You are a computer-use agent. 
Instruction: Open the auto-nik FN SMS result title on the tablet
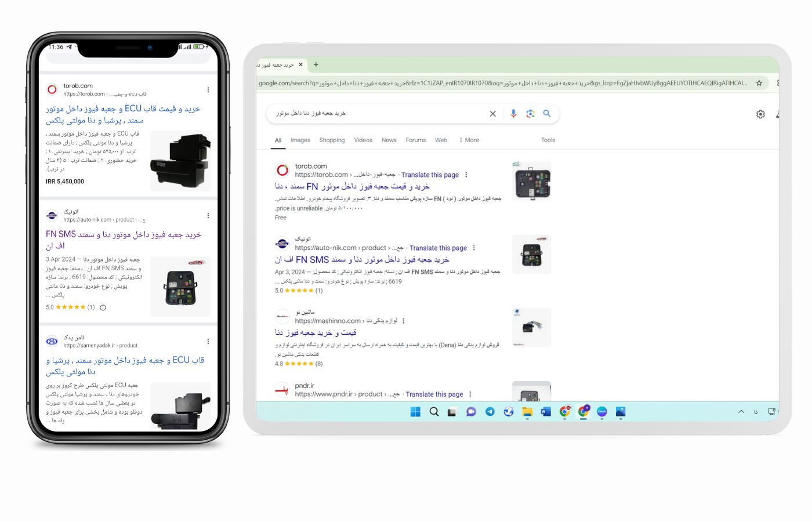[362, 259]
